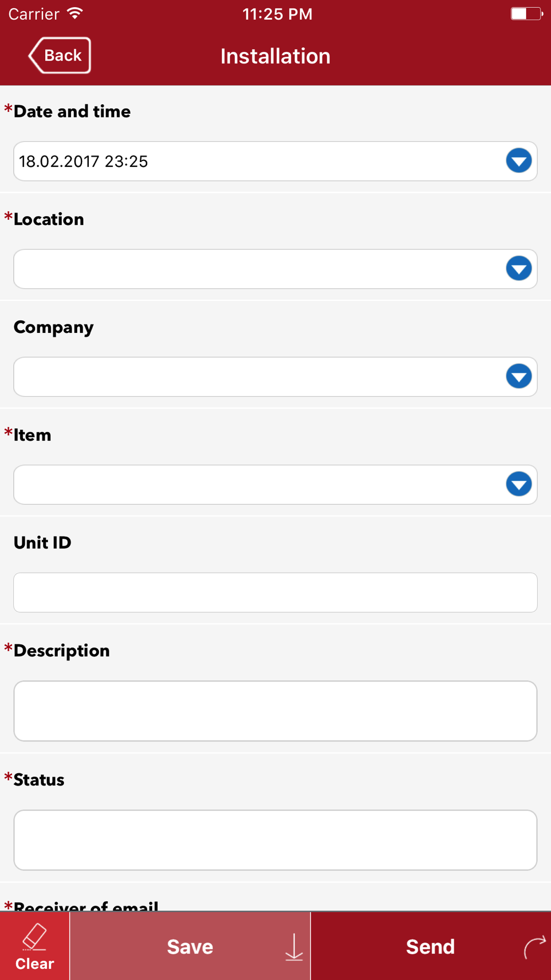Tap the battery indicator icon
The image size is (551, 980).
coord(527,13)
